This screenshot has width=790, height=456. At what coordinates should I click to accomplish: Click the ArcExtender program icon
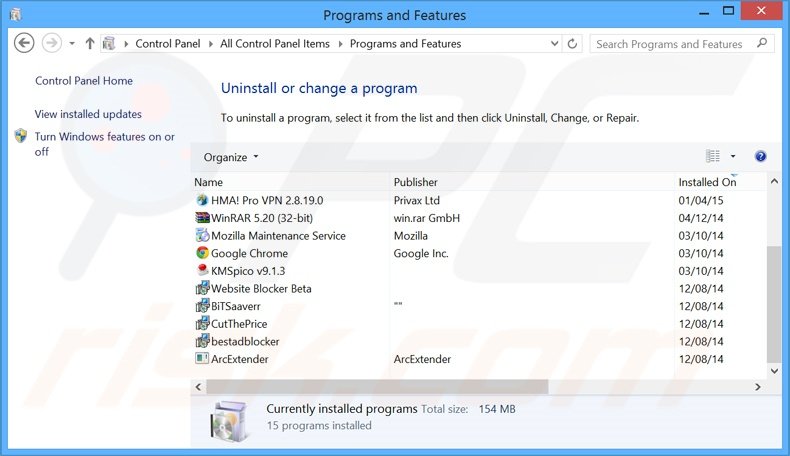202,359
